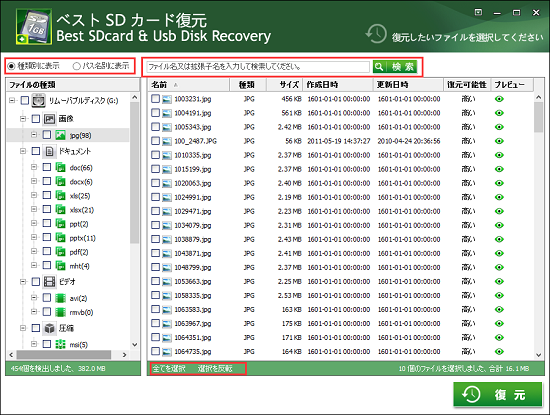This screenshot has height=415, width=550.
Task: Select the パス名別に表示 radio button
Action: (x=76, y=66)
